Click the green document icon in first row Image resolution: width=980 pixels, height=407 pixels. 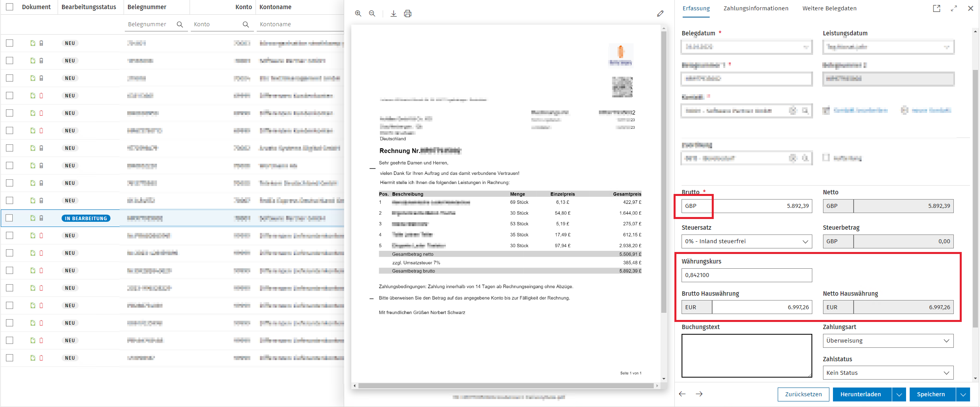pos(33,43)
